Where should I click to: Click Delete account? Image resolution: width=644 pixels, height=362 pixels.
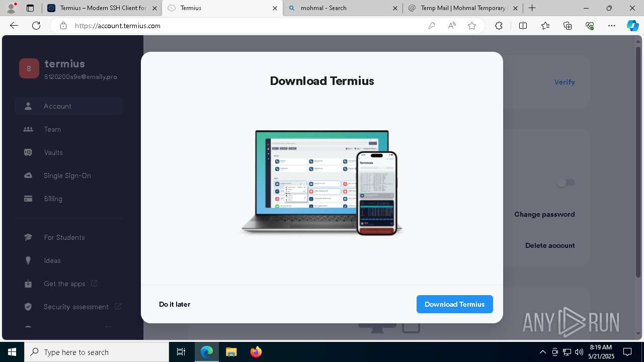(550, 245)
